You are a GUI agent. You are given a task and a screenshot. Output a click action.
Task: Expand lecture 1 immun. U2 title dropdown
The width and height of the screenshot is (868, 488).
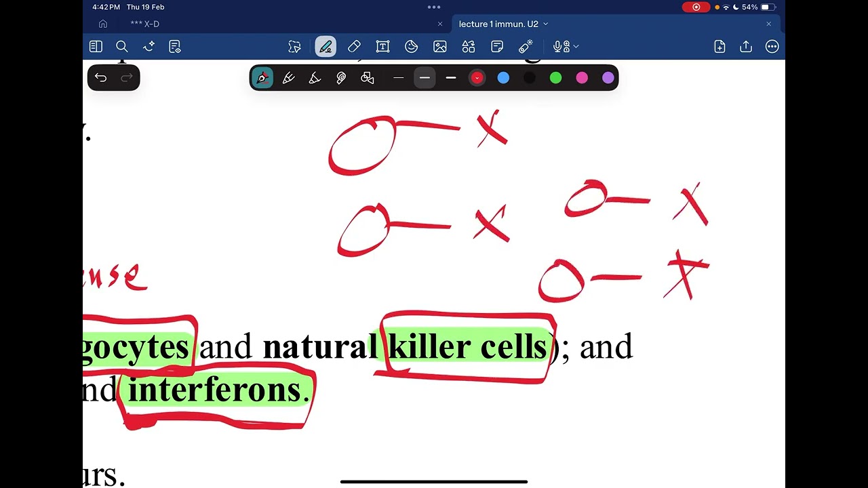[545, 24]
